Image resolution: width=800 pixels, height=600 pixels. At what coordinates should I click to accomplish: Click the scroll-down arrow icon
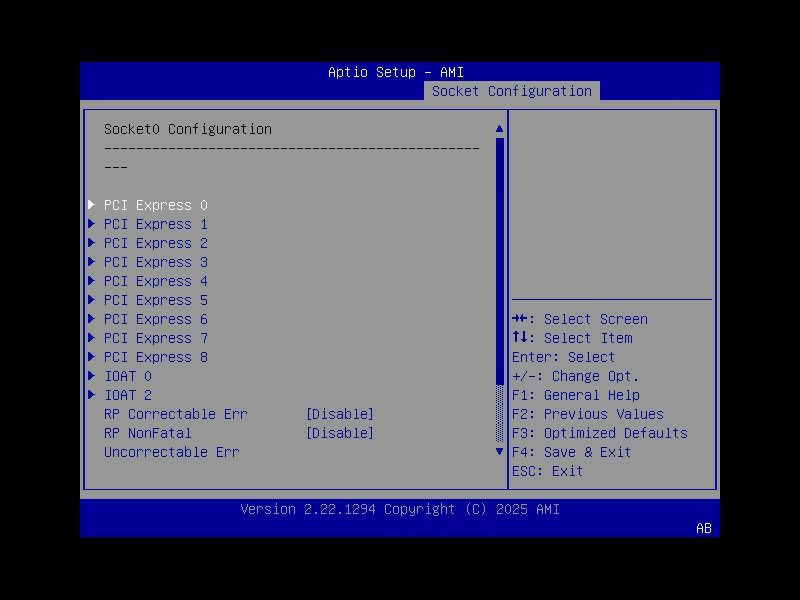click(x=499, y=452)
